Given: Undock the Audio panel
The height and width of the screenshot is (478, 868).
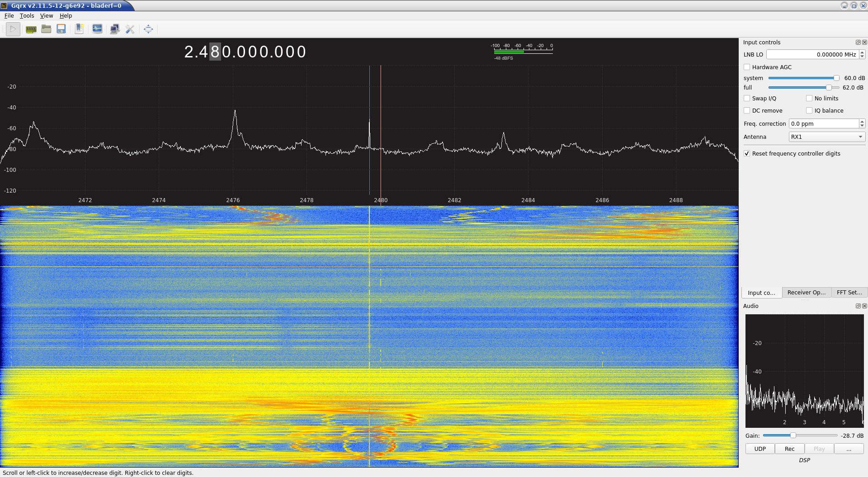Looking at the screenshot, I should click(858, 306).
